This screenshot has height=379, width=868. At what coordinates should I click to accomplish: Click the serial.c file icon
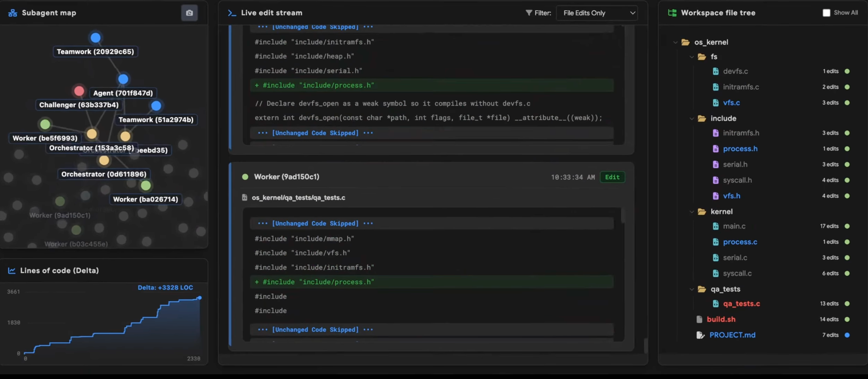click(x=716, y=258)
